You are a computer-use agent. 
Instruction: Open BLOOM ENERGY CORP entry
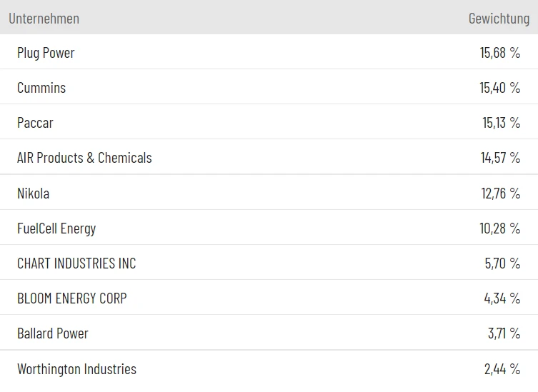tap(71, 298)
